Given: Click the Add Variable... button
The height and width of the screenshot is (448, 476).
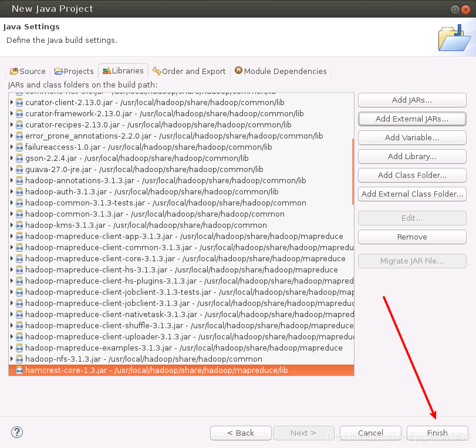Looking at the screenshot, I should point(412,138).
